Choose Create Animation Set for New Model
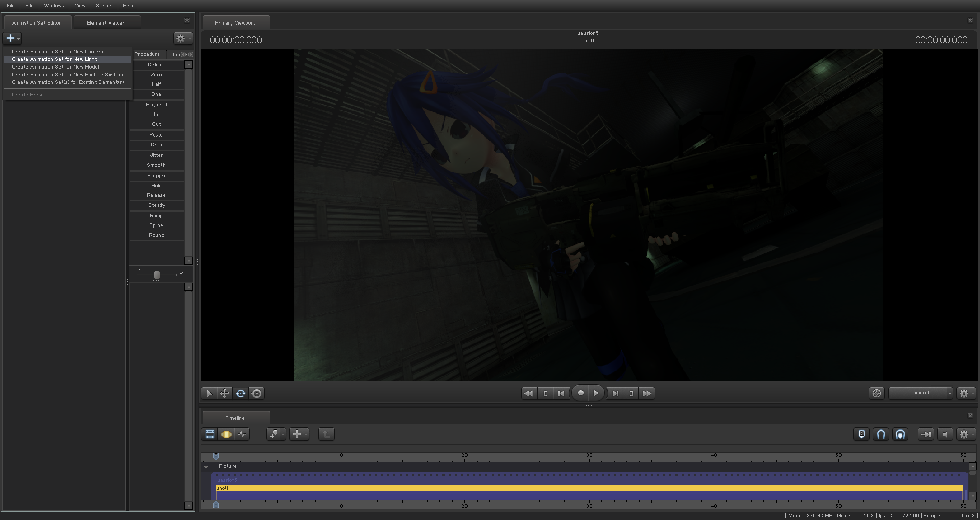Screen dimensions: 980x520 pyautogui.click(x=67, y=67)
